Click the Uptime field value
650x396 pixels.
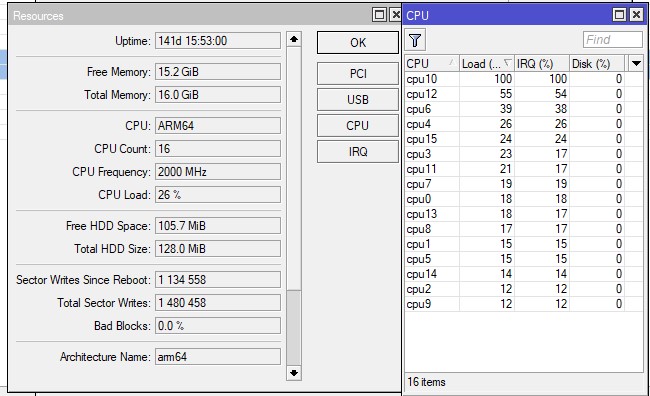pyautogui.click(x=218, y=41)
